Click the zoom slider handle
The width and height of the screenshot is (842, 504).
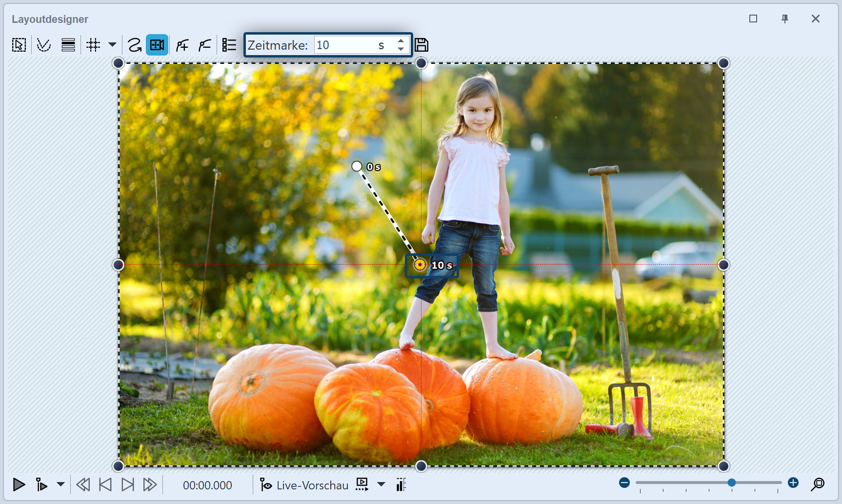click(x=732, y=483)
